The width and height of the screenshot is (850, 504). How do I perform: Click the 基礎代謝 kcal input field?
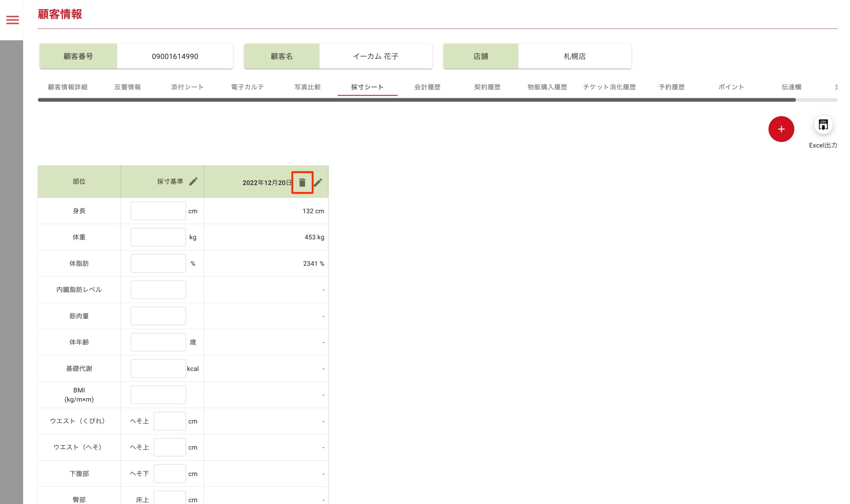tap(158, 369)
